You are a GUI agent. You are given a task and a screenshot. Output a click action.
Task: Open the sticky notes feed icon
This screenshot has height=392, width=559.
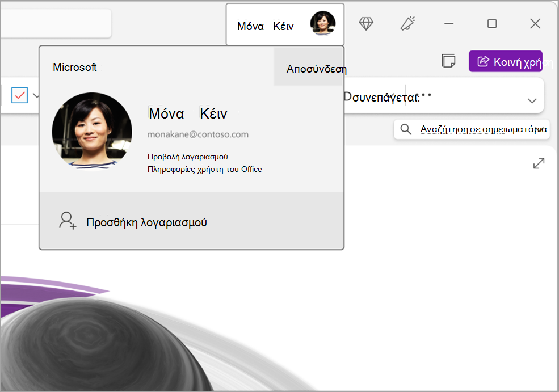pyautogui.click(x=448, y=61)
